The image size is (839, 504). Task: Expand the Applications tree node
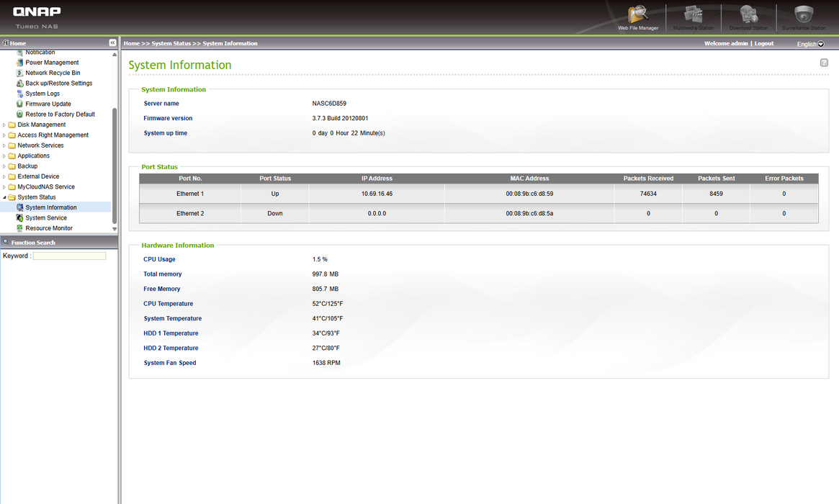point(4,156)
